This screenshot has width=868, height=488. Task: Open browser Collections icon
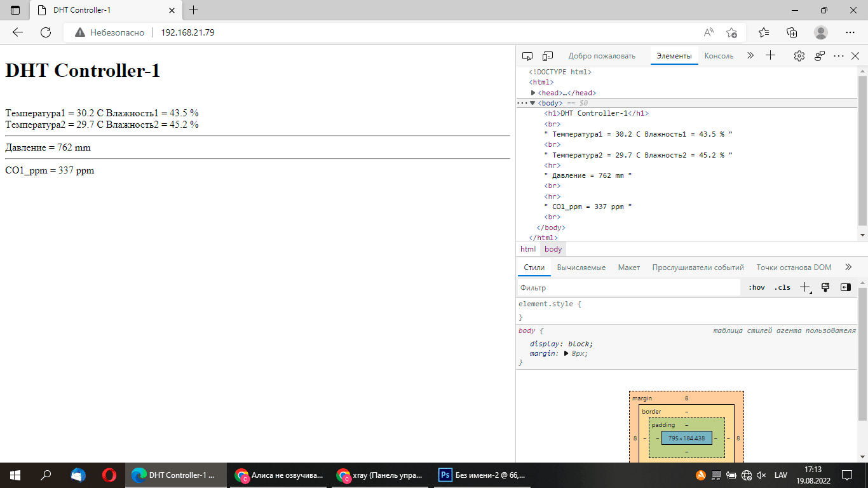[792, 32]
